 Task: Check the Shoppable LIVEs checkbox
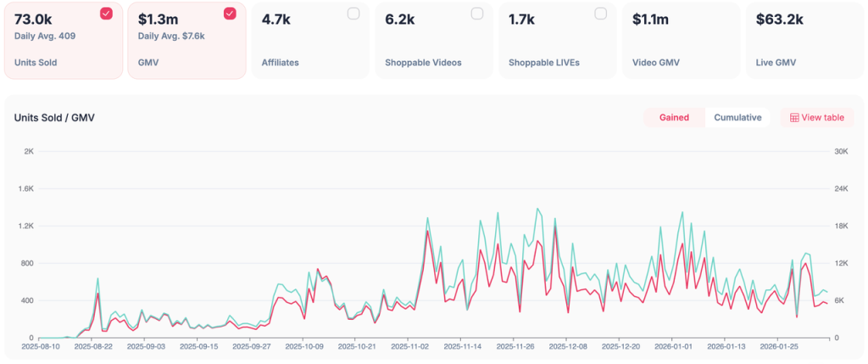[x=601, y=14]
